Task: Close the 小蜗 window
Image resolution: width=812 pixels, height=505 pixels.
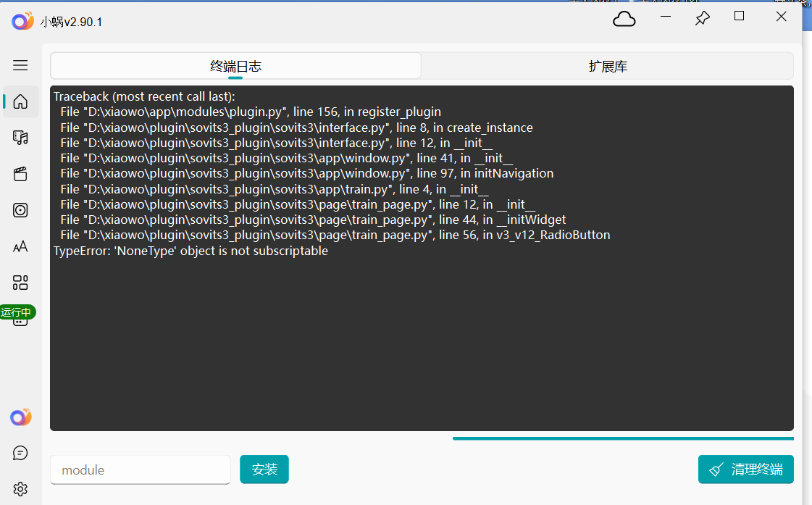Action: [782, 17]
